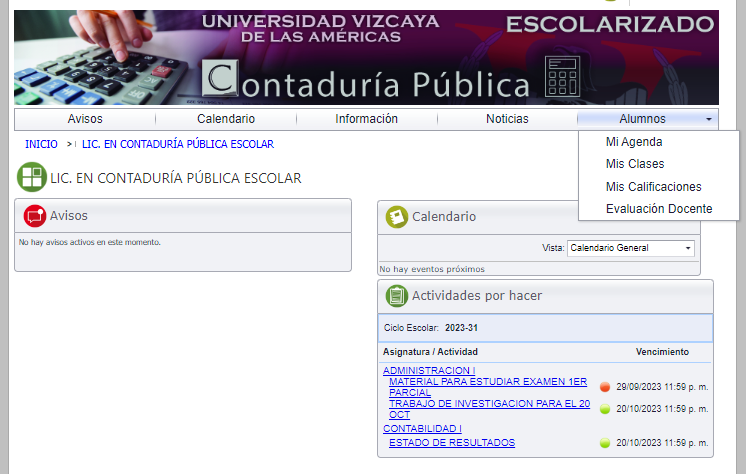Select Mi Agenda from Alumnos menu
Viewport: 746px width, 474px height.
point(634,142)
